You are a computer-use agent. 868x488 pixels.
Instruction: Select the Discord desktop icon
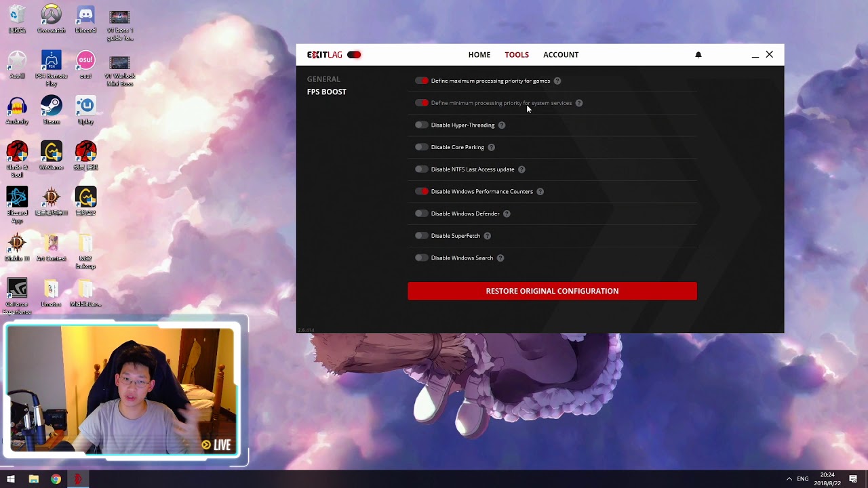click(85, 19)
